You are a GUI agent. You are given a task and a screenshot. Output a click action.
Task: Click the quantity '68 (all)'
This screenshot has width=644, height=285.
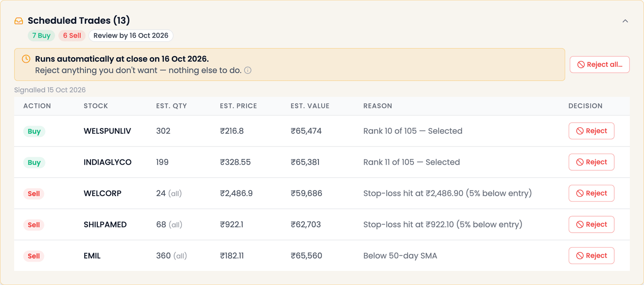[169, 225]
